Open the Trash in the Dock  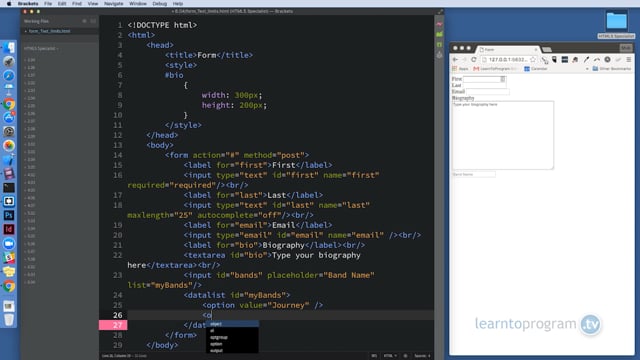coord(9,320)
